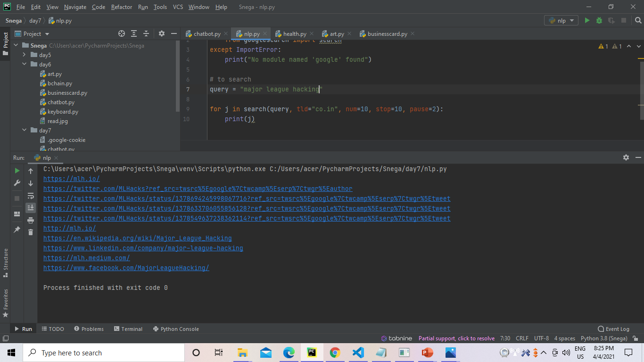Open the nlp run configuration dropdown
This screenshot has width=644, height=362.
coord(561,21)
